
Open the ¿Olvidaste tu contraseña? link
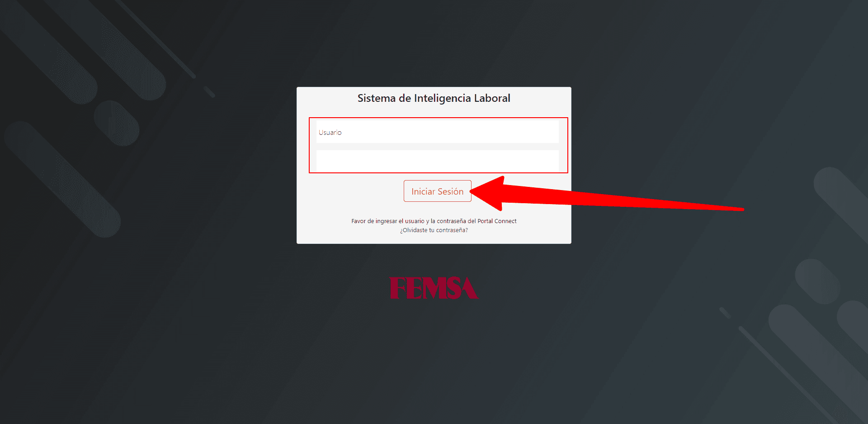point(434,230)
